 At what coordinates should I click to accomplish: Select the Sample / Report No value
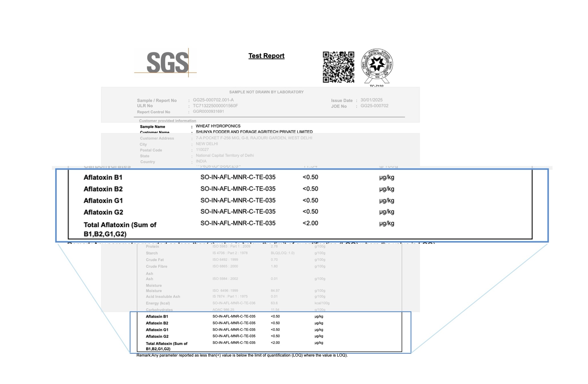(x=213, y=100)
